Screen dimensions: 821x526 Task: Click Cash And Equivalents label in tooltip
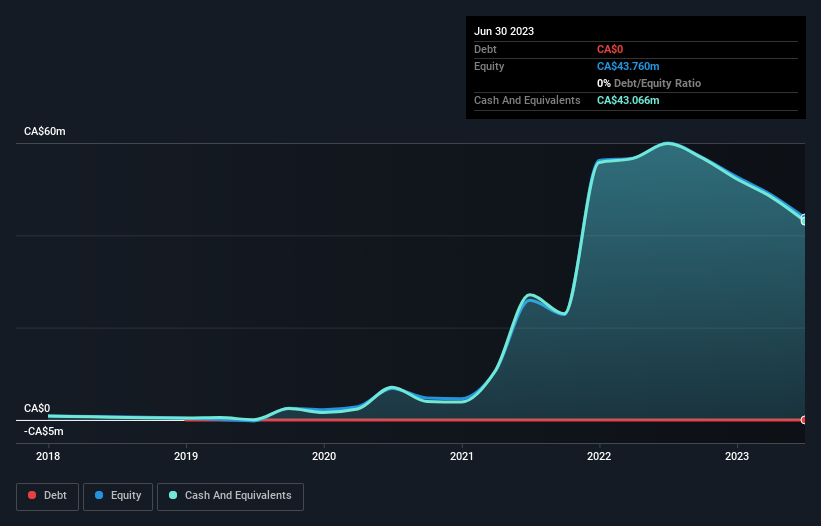pyautogui.click(x=527, y=100)
